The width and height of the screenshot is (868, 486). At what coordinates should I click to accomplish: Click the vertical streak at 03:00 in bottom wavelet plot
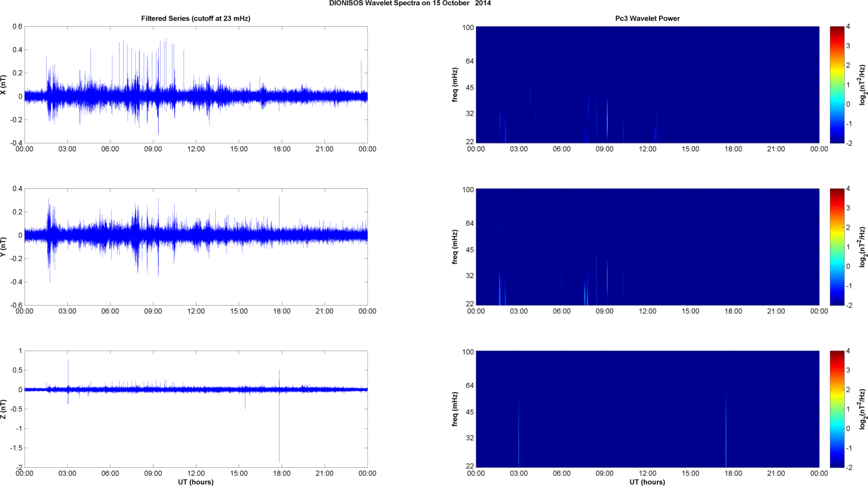pos(519,433)
